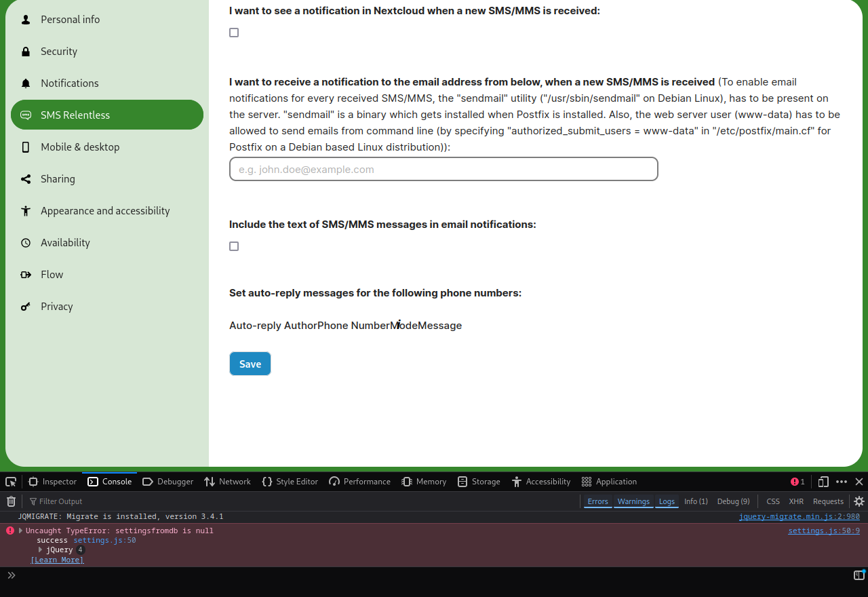Toggle console sidebar editor icon
868x597 pixels.
pyautogui.click(x=859, y=575)
